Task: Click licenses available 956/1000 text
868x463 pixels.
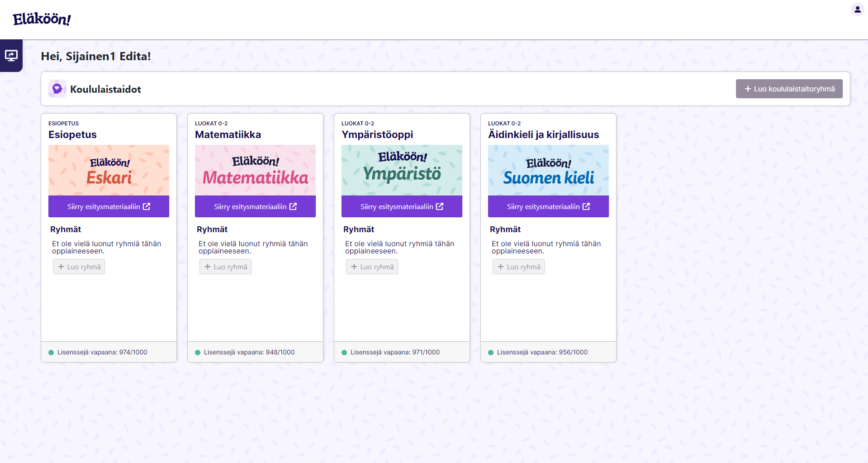Action: (542, 352)
